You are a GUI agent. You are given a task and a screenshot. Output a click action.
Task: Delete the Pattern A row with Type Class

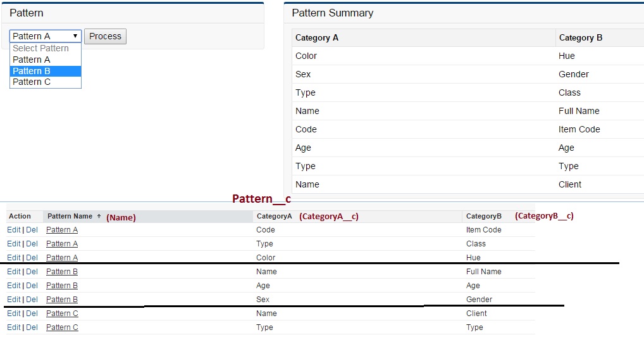(32, 244)
